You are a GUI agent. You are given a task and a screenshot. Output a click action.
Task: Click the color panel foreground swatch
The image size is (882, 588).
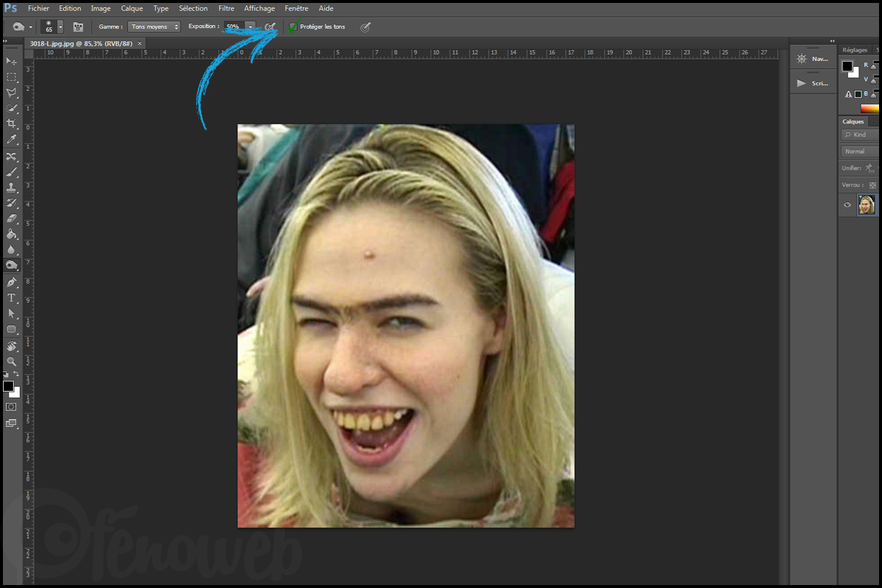847,66
